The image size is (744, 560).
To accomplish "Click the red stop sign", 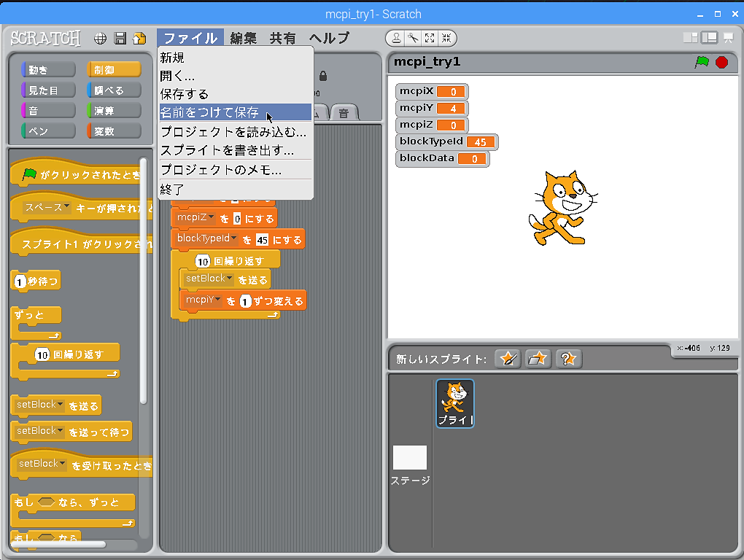I will point(721,62).
